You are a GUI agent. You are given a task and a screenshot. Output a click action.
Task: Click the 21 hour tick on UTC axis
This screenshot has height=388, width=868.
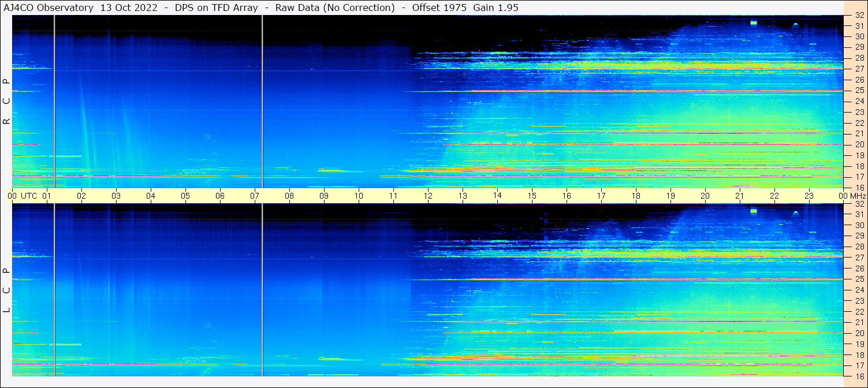[x=740, y=196]
